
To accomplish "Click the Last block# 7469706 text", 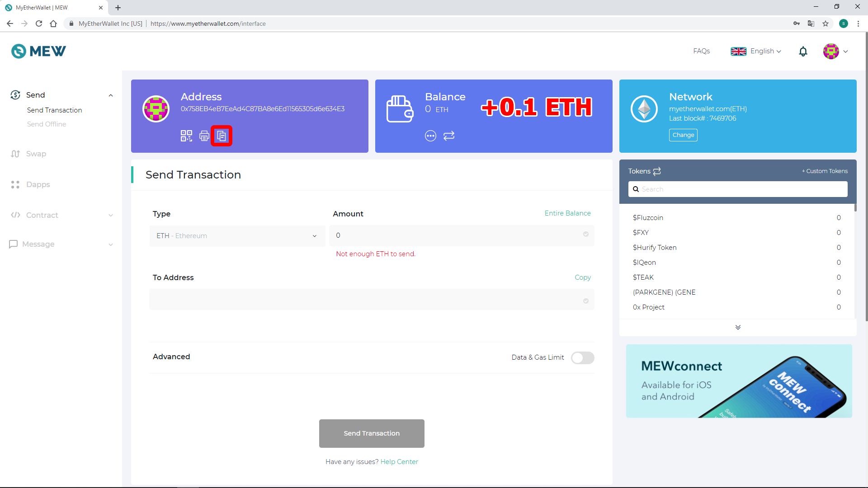I will click(x=703, y=118).
